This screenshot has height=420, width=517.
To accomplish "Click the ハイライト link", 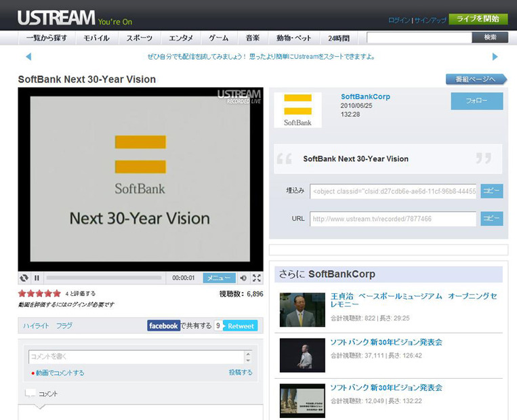I will (x=36, y=326).
